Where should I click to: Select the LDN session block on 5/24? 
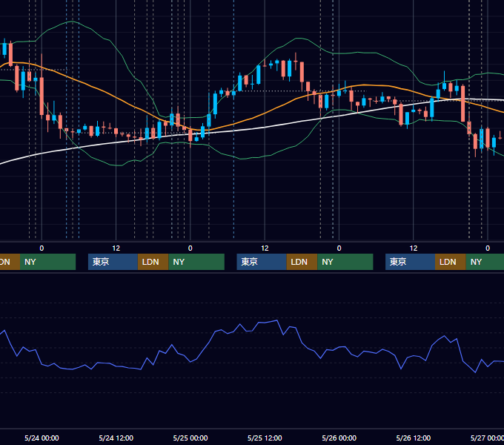(x=153, y=262)
